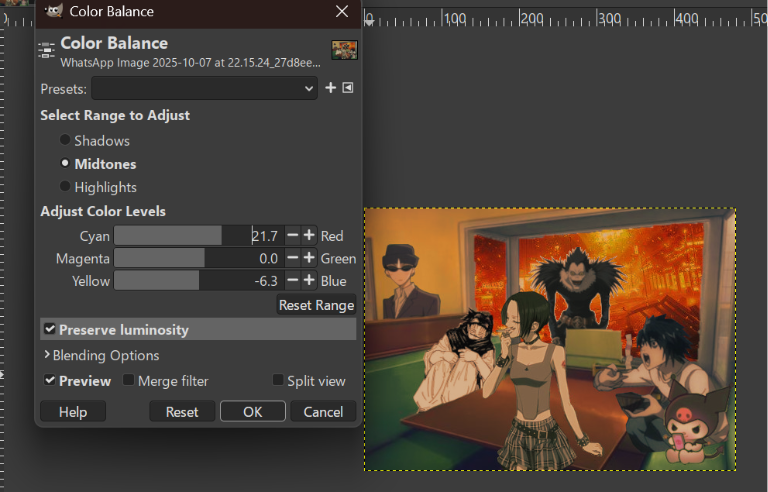The width and height of the screenshot is (768, 492).
Task: Click OK to apply Color Balance
Action: 252,412
